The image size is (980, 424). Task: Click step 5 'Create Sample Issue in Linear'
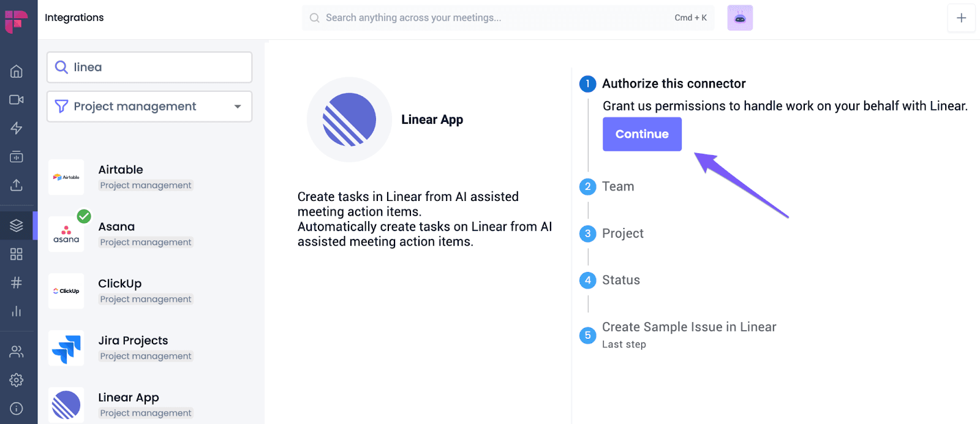[x=689, y=327]
